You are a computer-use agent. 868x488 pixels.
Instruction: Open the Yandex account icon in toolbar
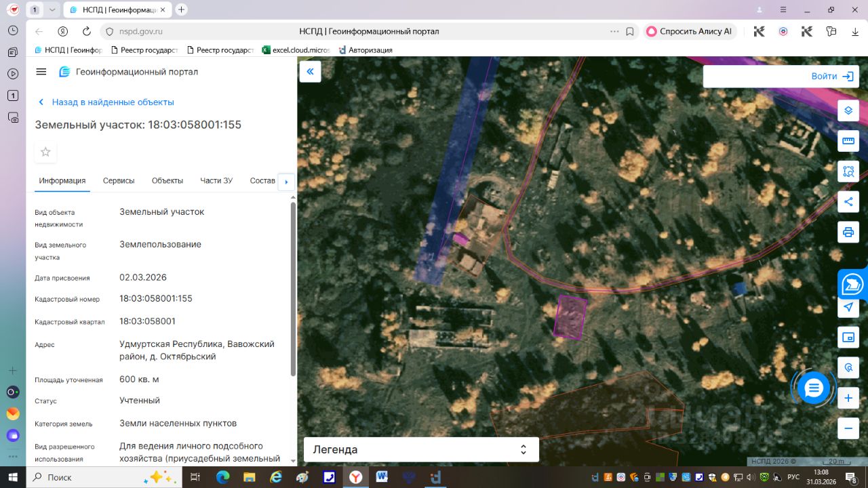(x=62, y=31)
